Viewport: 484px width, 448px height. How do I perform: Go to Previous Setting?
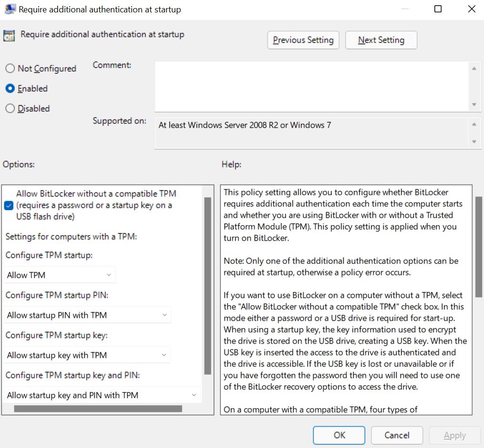coord(303,40)
